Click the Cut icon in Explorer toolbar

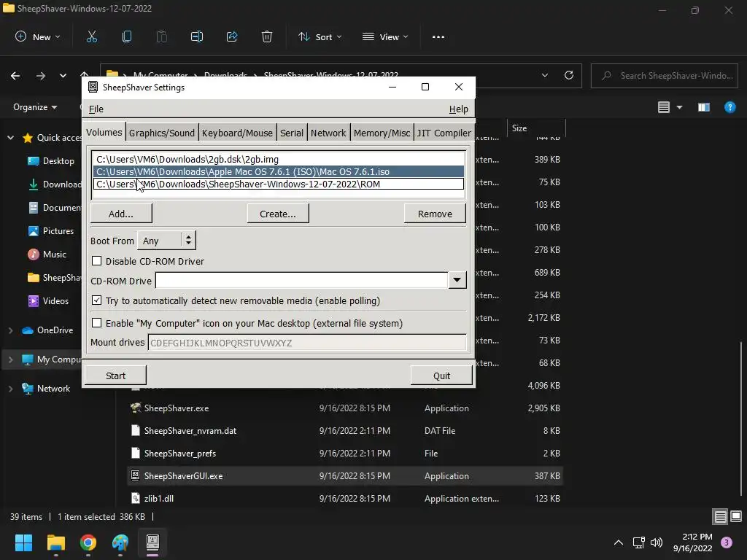click(x=91, y=36)
